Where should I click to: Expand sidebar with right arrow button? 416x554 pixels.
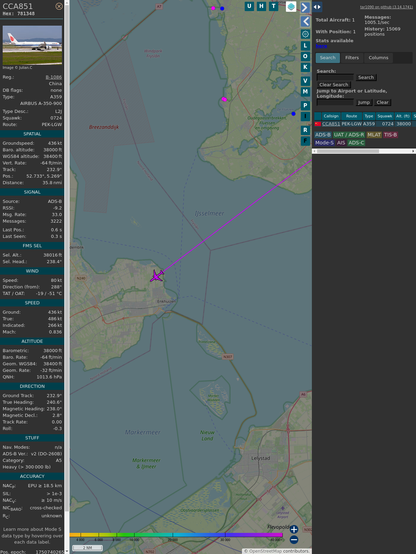pos(305,7)
